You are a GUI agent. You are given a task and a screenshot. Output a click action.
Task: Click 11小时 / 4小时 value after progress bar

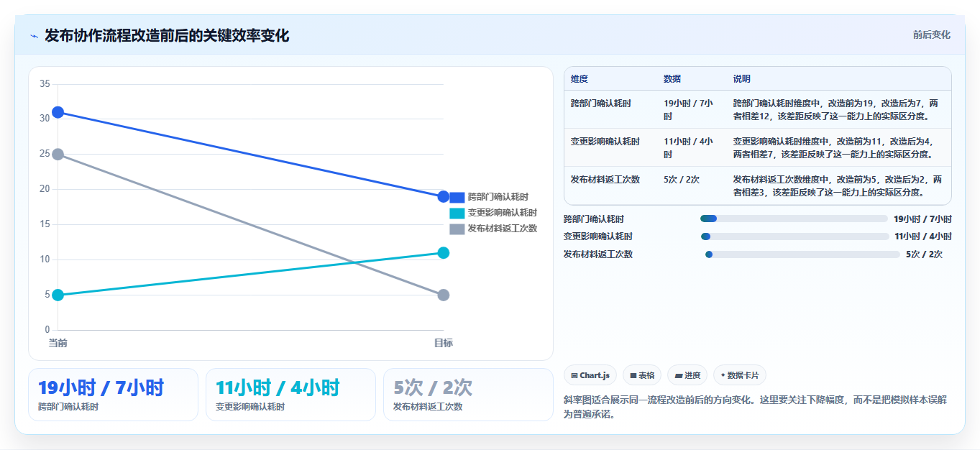(923, 237)
